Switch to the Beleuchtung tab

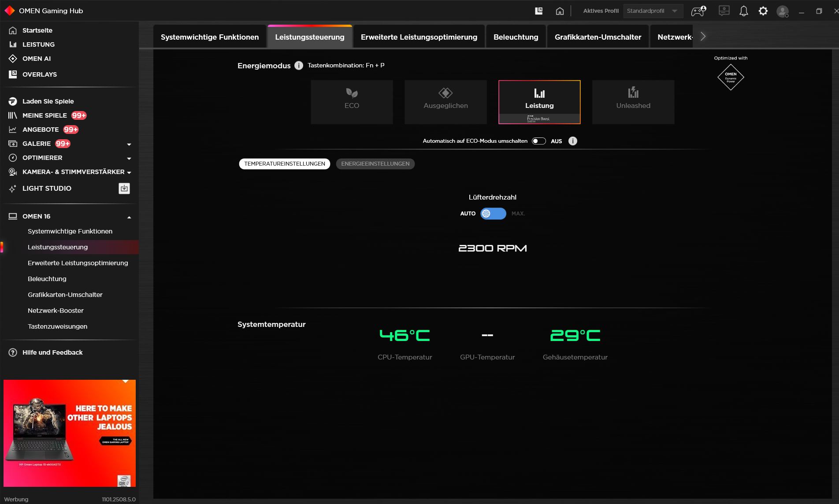click(x=516, y=37)
